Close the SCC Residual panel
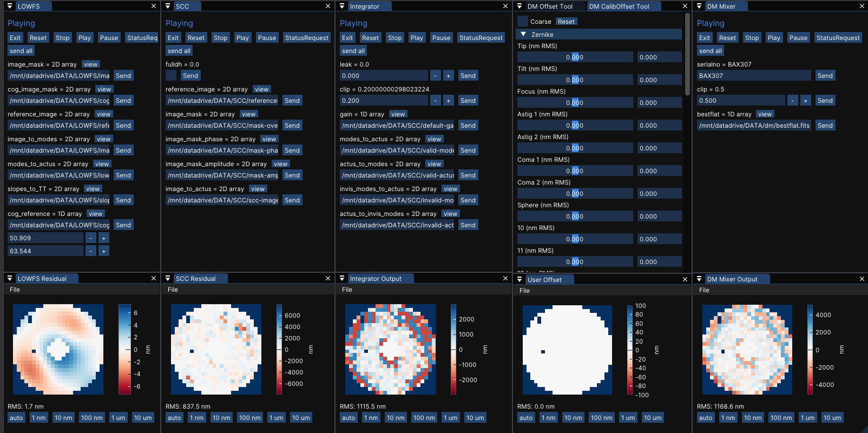 click(328, 278)
